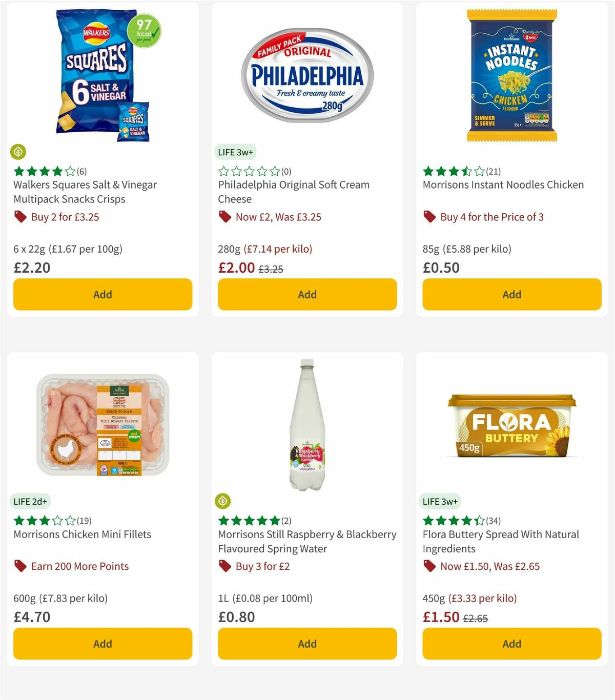615x700 pixels.
Task: Add Morrisons Instant Noodles Chicken to basket
Action: click(511, 294)
